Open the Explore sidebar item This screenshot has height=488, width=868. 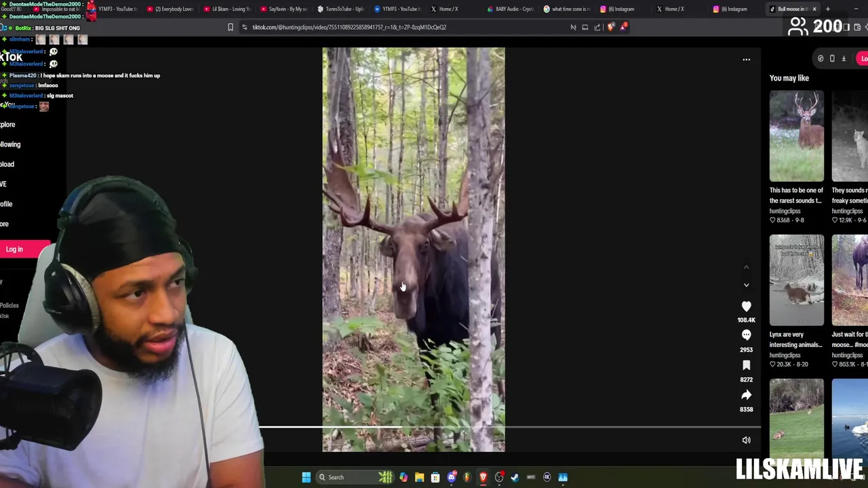7,125
